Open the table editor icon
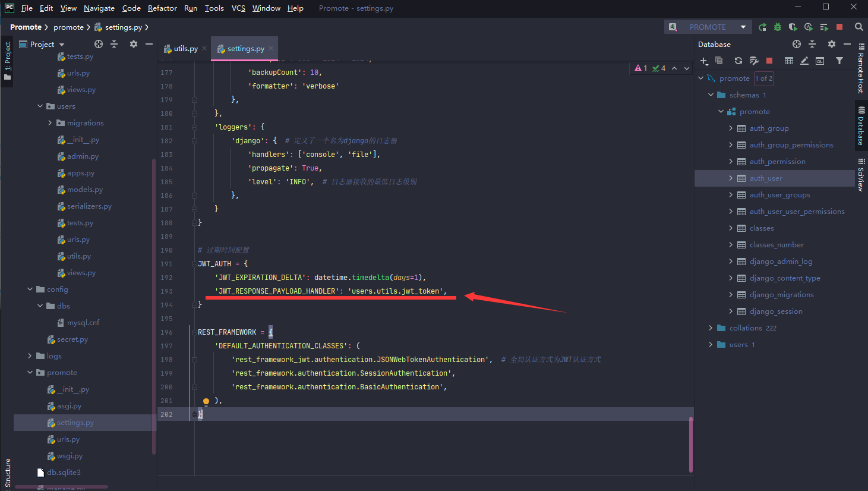 (789, 61)
